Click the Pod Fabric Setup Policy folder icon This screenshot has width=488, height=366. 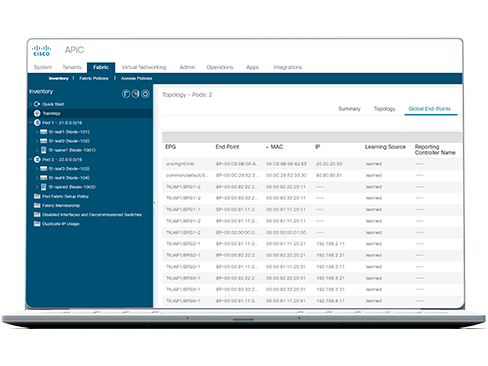[x=37, y=196]
